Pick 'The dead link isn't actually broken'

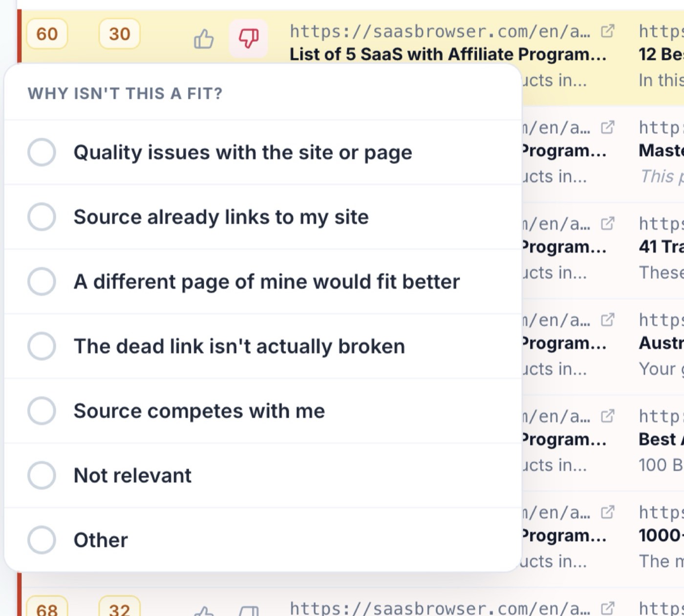(x=263, y=346)
